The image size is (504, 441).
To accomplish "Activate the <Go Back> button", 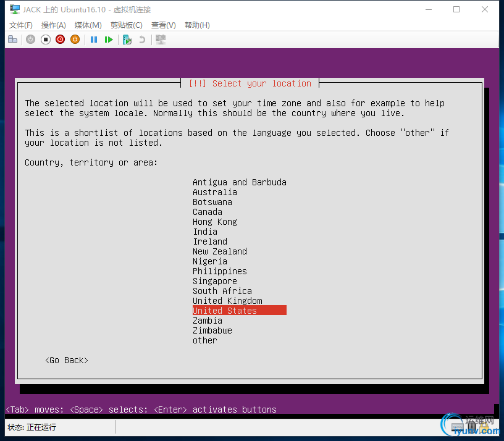I will [x=67, y=360].
